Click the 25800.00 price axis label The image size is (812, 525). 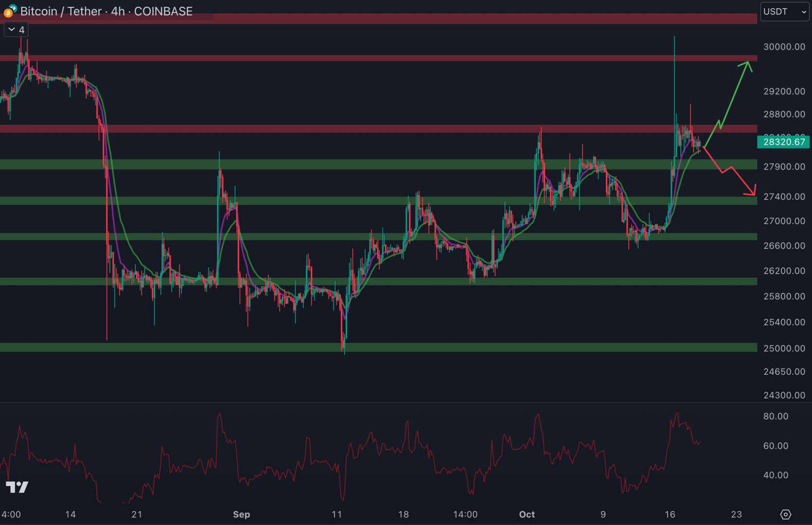coord(784,296)
